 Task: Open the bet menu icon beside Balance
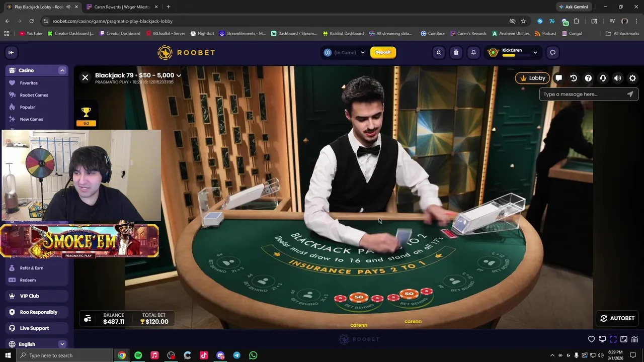(x=88, y=318)
